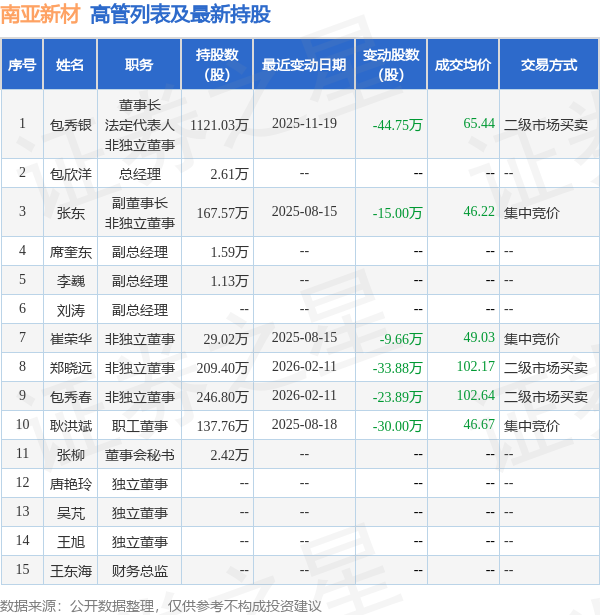The height and width of the screenshot is (615, 600).
Task: Select the 成交均价 column header
Action: (463, 65)
